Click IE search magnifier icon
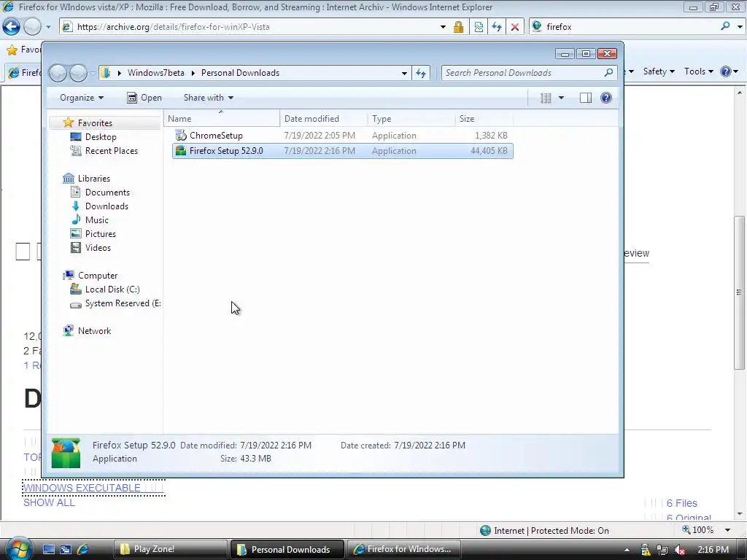Viewport: 747px width, 560px height. tap(725, 26)
